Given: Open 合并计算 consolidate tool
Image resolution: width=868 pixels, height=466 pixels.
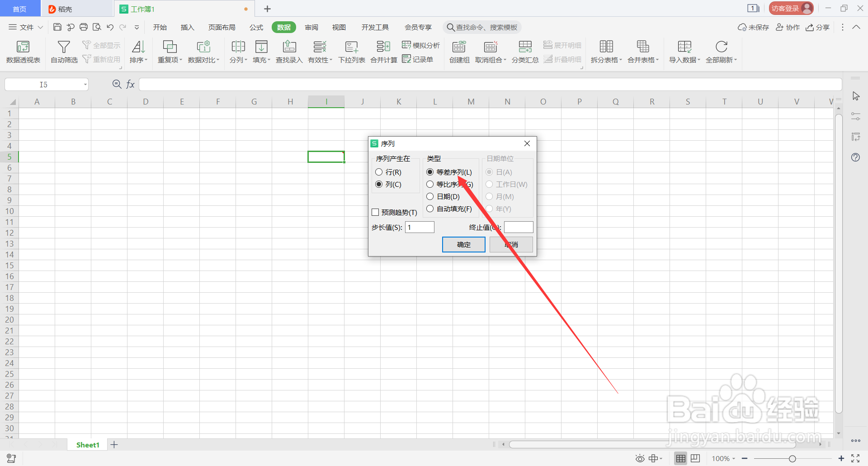Looking at the screenshot, I should (383, 52).
